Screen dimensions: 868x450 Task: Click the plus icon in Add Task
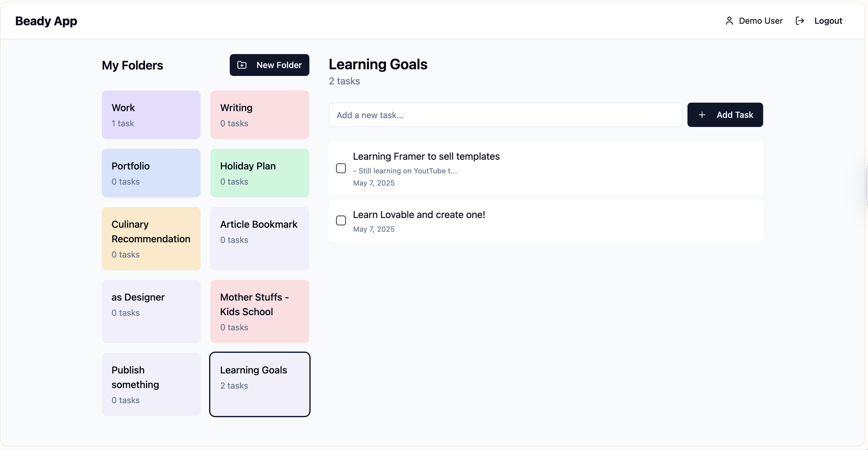(x=702, y=115)
